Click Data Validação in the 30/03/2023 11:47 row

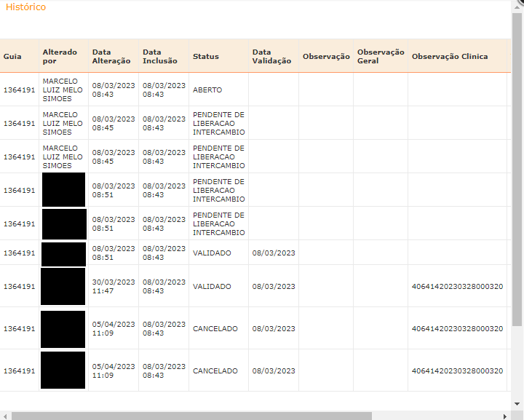274,286
